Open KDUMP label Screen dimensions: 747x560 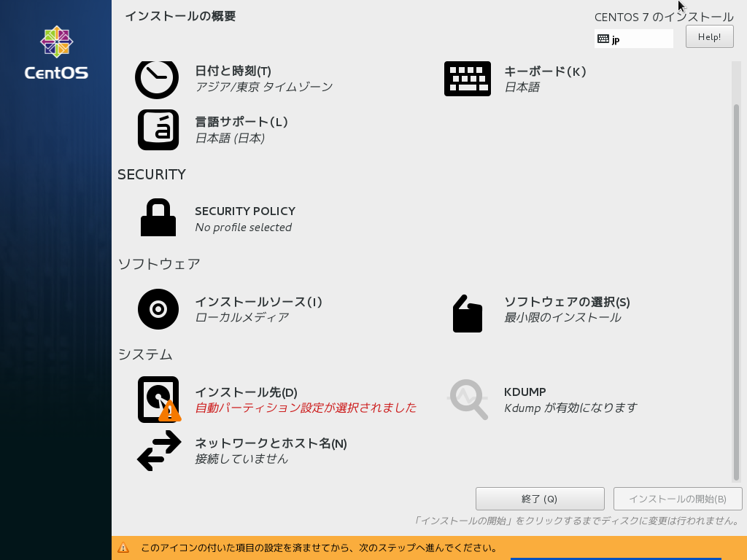(x=525, y=392)
